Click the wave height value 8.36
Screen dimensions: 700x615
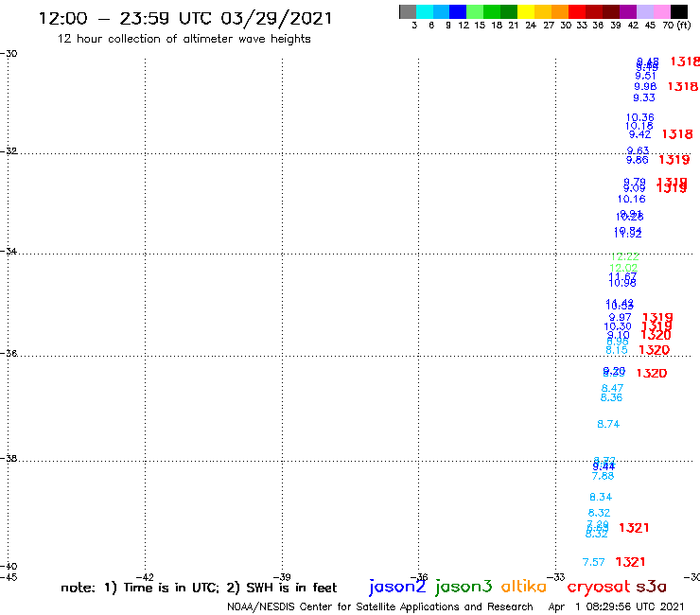611,397
